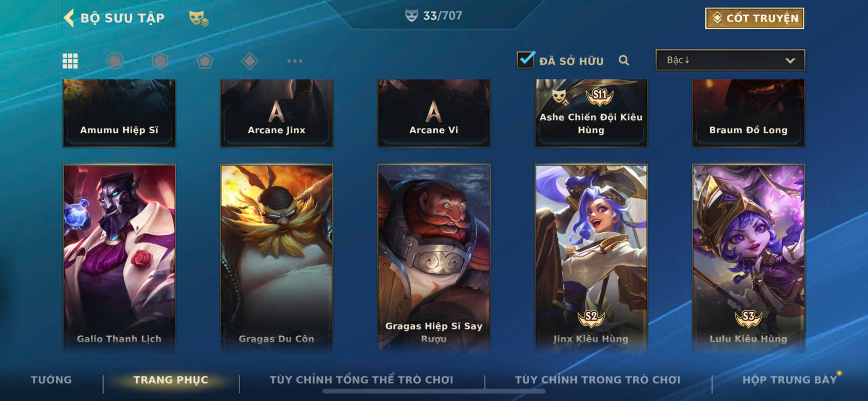The height and width of the screenshot is (401, 868).
Task: Click the search magnifier icon
Action: 624,60
